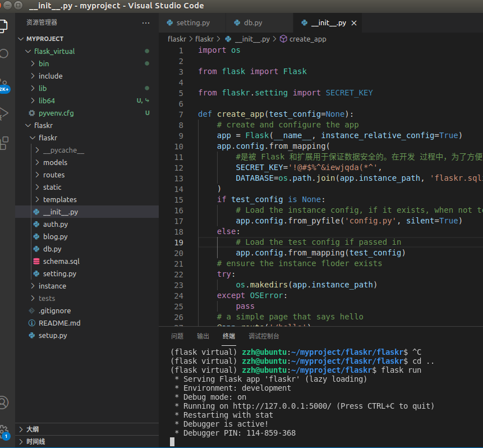
Task: Expand the 时间线 timeline section
Action: (87, 441)
